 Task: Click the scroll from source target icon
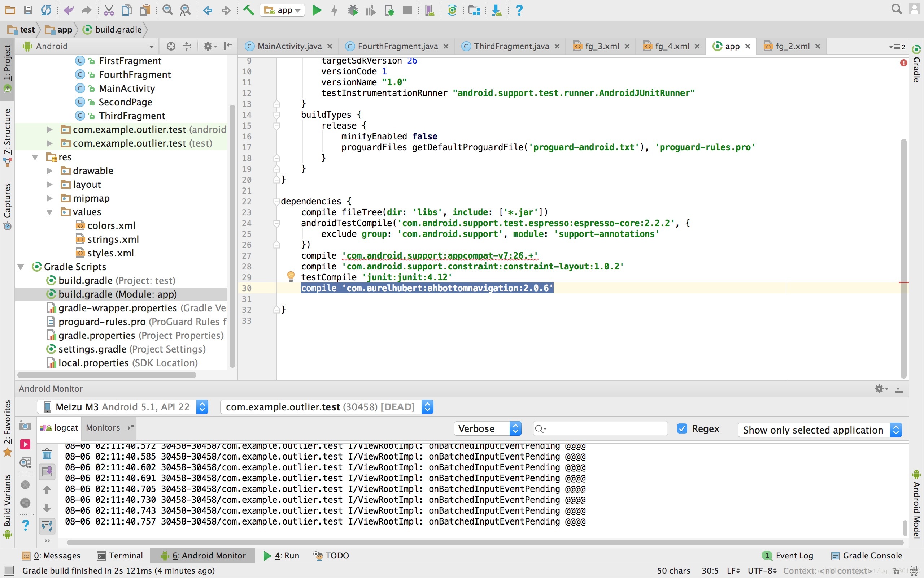(x=171, y=46)
